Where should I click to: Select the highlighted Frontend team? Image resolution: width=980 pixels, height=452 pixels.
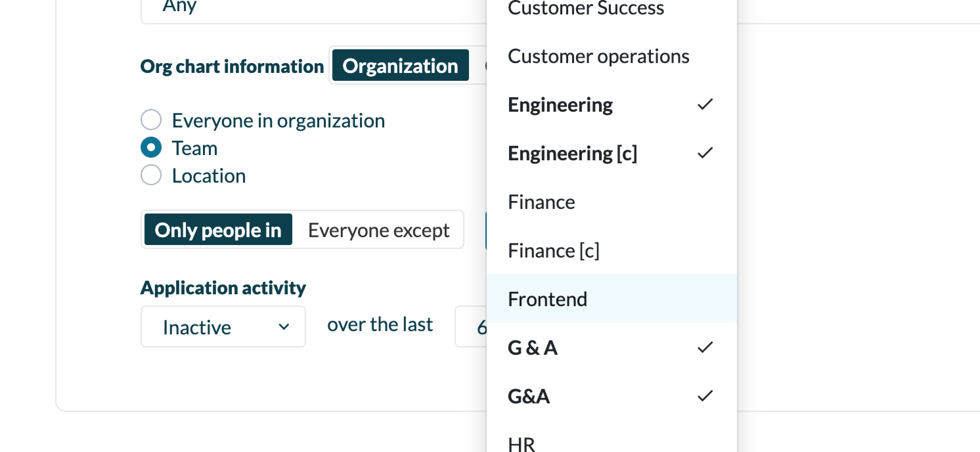coord(548,299)
